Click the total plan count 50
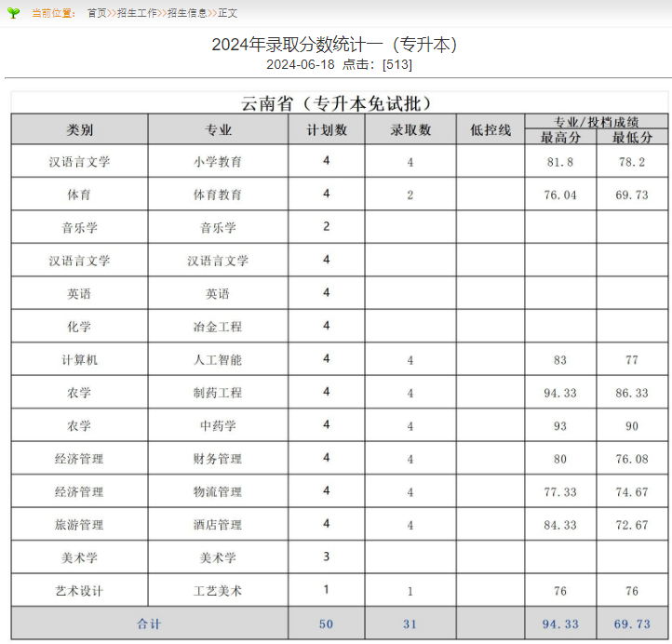 point(326,624)
